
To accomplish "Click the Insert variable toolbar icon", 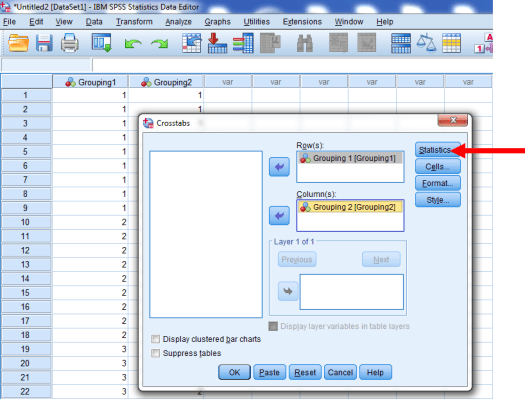I will [366, 43].
